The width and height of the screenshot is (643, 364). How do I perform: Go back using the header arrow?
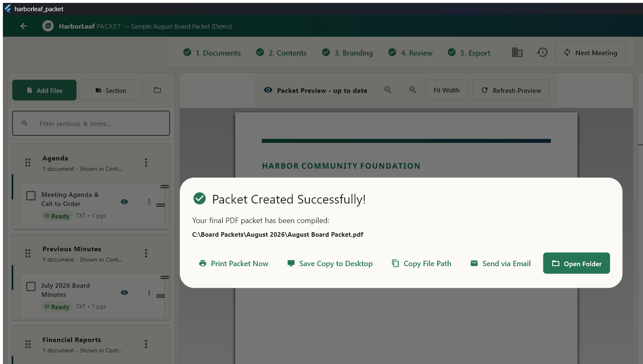click(24, 26)
